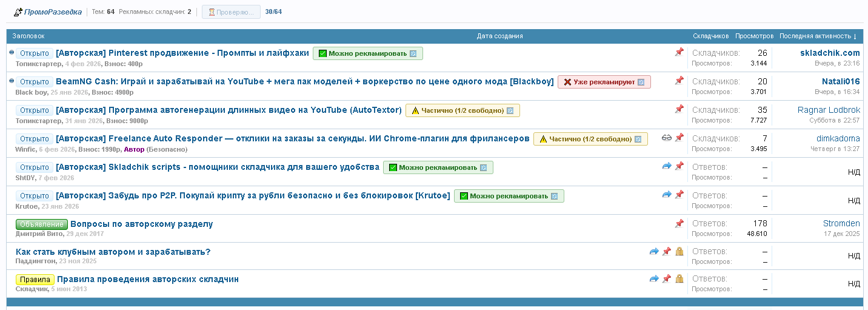Click Открыто prefix on Pinterest thread
The width and height of the screenshot is (868, 310).
(x=35, y=53)
